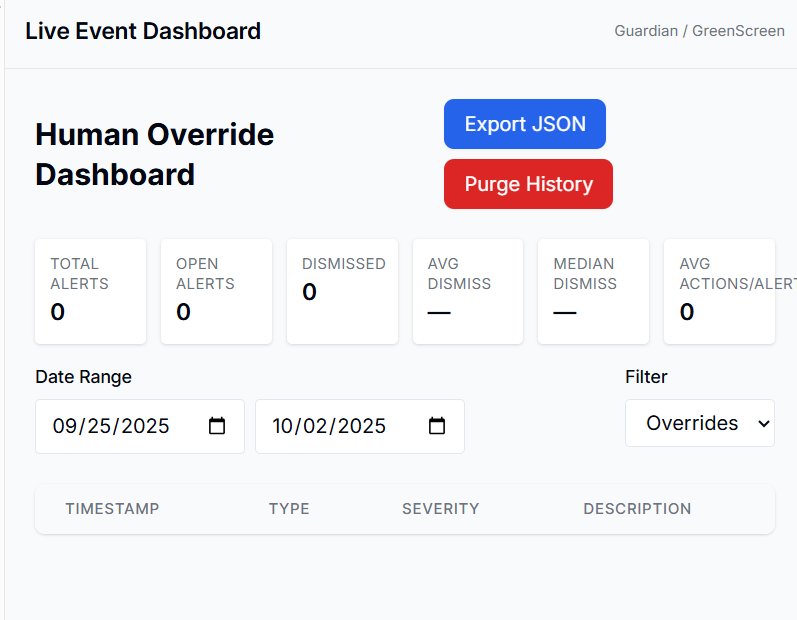Sort by the Severity column header
This screenshot has height=620, width=797.
[x=440, y=509]
